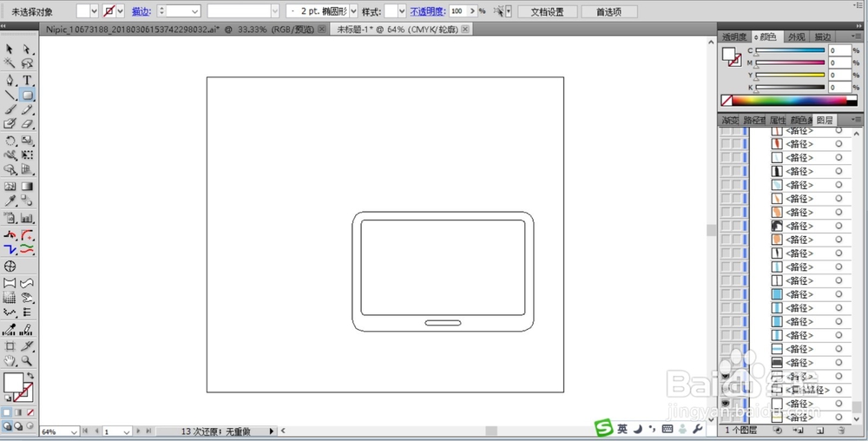Select the Blend tool
868x441 pixels.
coord(27,201)
